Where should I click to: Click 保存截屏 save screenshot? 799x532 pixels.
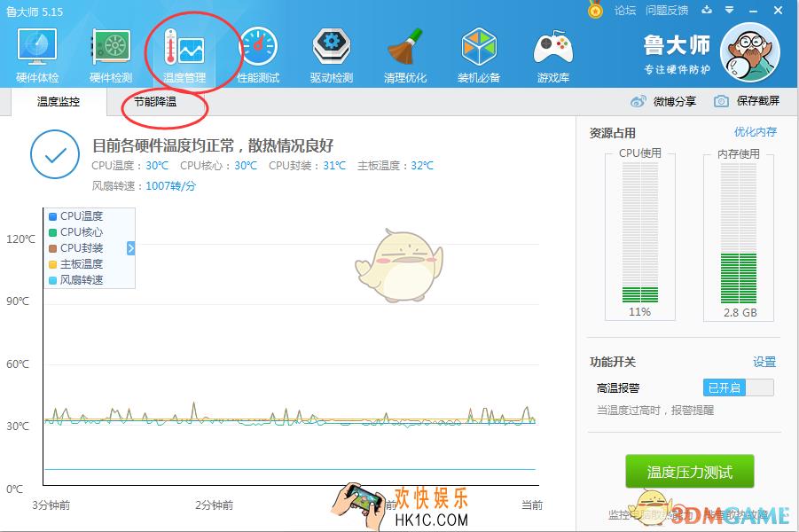[757, 101]
